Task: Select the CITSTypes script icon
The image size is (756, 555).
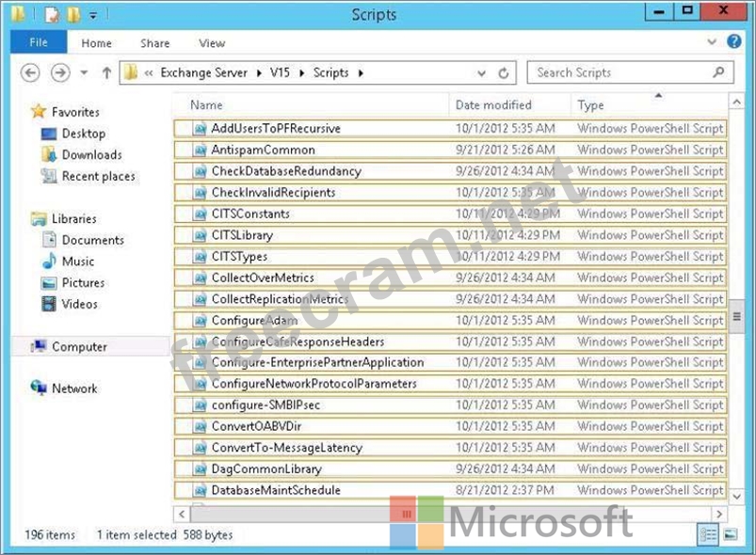Action: click(x=200, y=256)
